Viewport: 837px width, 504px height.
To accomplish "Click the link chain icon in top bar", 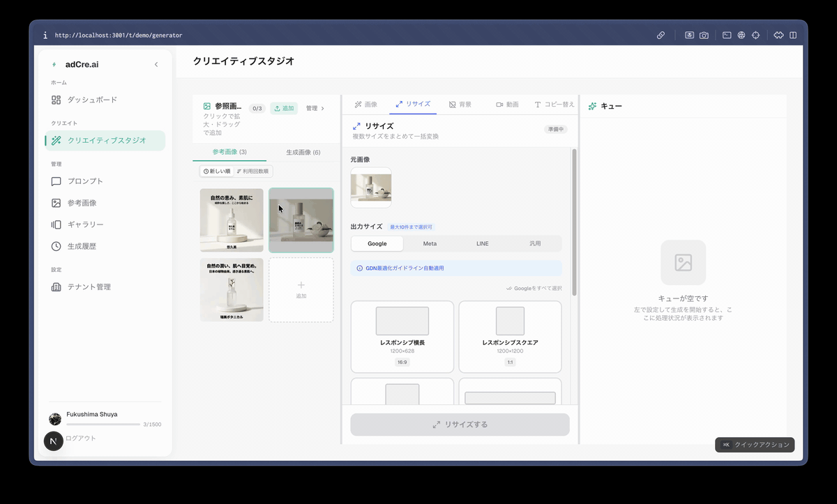I will coord(661,35).
